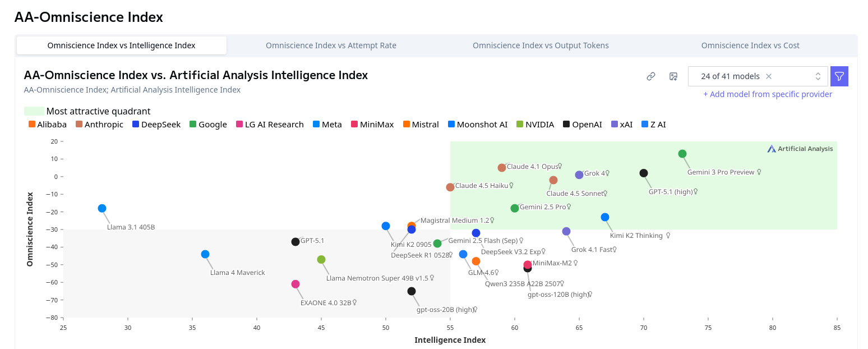
Task: Select the Gemini 3 Pro Preview data point
Action: point(682,154)
